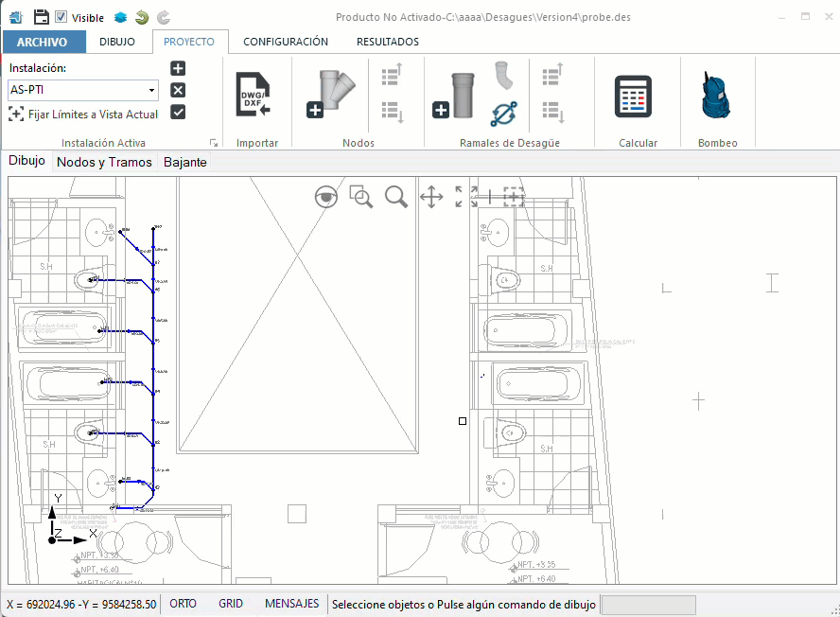Image resolution: width=840 pixels, height=617 pixels.
Task: Click the zoom window tool icon
Action: [360, 197]
